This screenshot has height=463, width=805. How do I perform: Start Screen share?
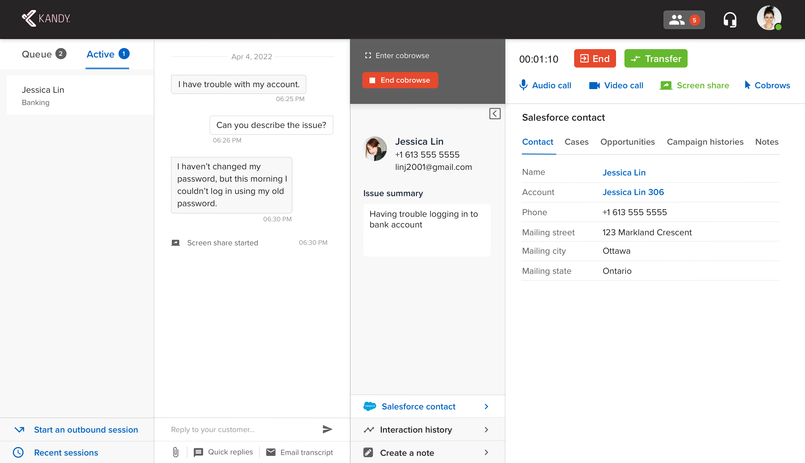point(695,85)
